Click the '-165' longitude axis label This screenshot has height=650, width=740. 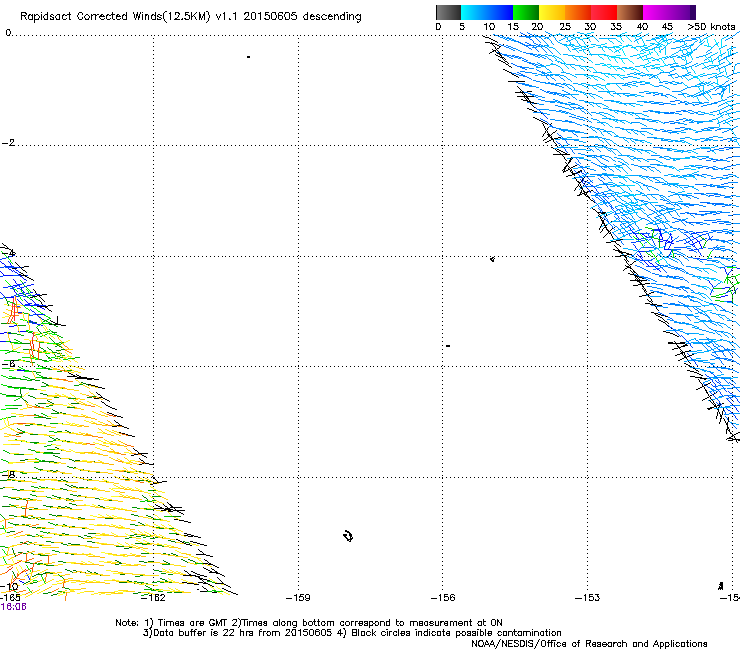coord(10,598)
